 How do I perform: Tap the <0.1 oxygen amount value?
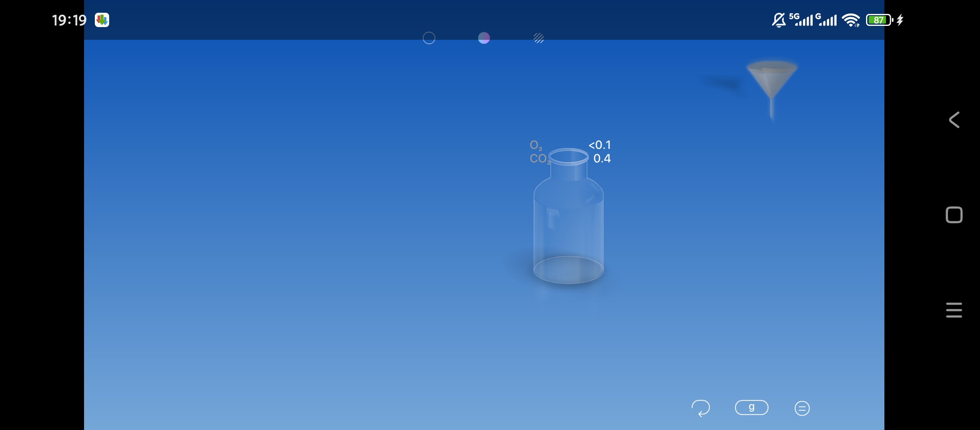(600, 145)
